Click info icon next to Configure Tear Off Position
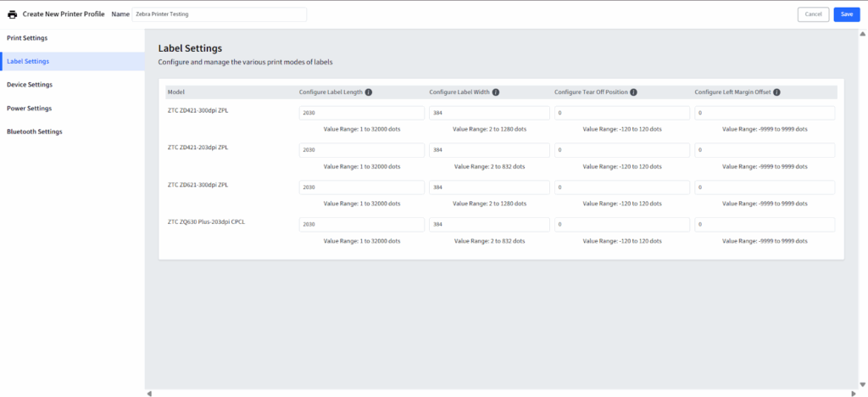Screen dimensions: 868x397 point(633,92)
